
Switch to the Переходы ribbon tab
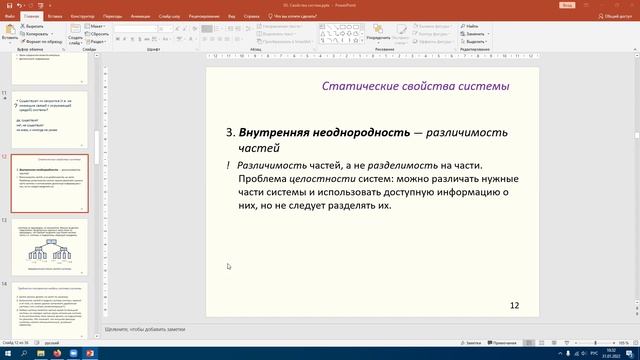pyautogui.click(x=112, y=16)
